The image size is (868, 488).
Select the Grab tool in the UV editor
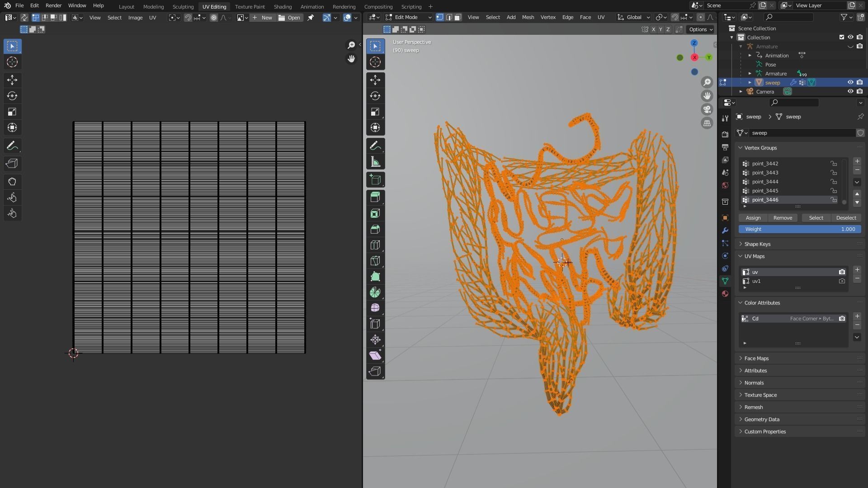(x=12, y=182)
